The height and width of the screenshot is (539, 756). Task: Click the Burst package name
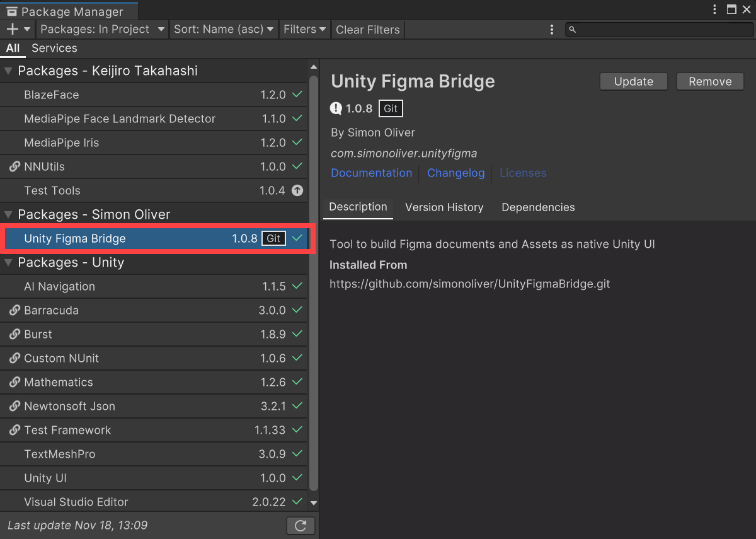coord(38,334)
